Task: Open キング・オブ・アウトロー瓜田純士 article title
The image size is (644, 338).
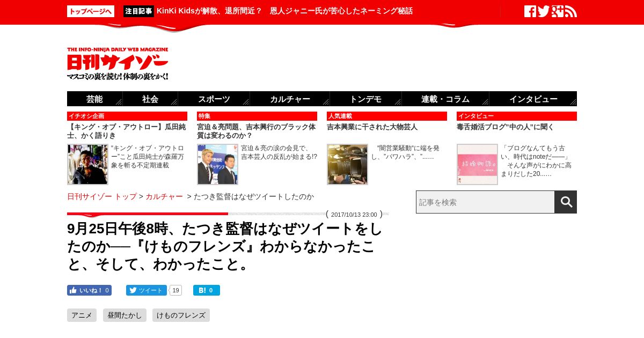Action: click(127, 131)
